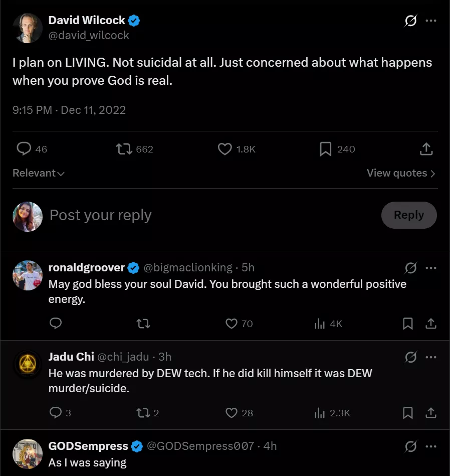The width and height of the screenshot is (450, 476).
Task: Visit the @chi_jadu profile handle
Action: pyautogui.click(x=123, y=357)
